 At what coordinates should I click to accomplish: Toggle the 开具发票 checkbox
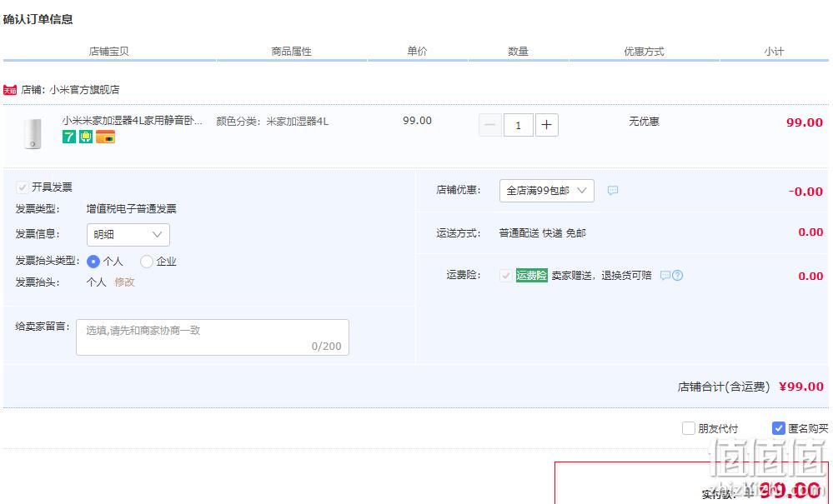pyautogui.click(x=22, y=187)
